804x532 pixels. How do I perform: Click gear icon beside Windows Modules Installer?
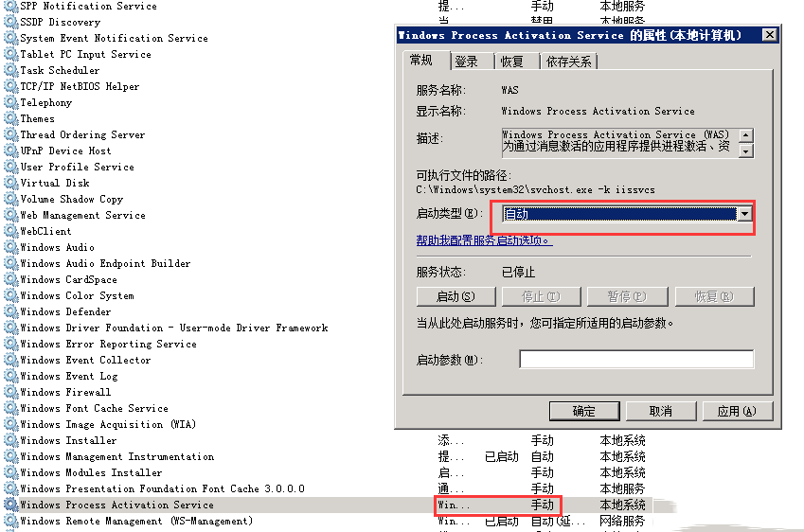(x=10, y=472)
